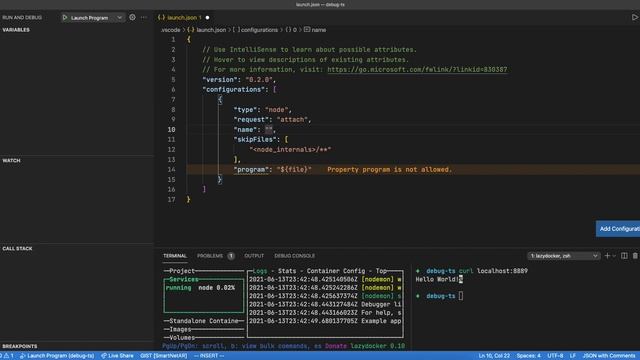
Task: Kill the terminal with the trash icon
Action: [x=635, y=256]
